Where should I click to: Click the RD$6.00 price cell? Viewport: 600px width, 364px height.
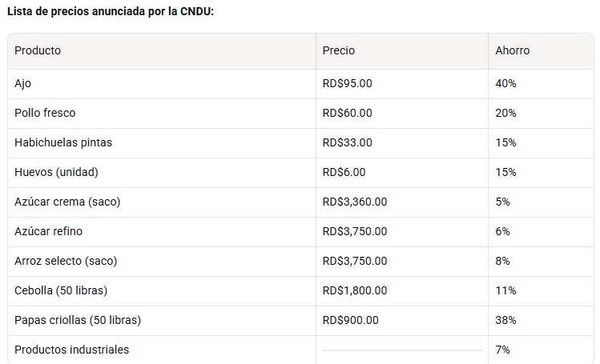pos(344,172)
